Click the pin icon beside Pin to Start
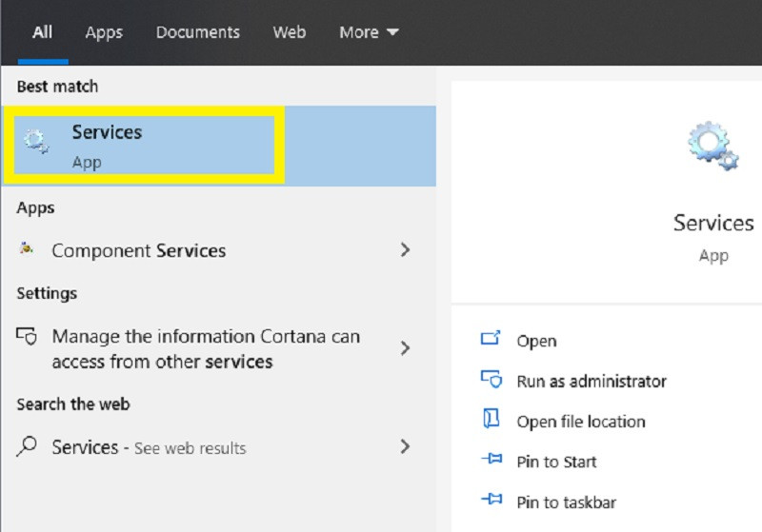The width and height of the screenshot is (762, 532). click(x=491, y=462)
